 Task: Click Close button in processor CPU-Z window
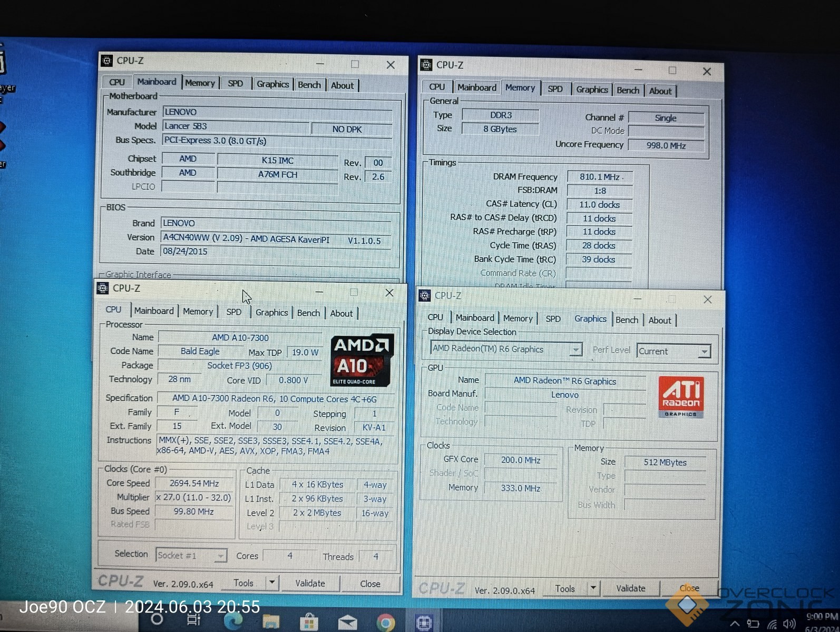tap(370, 584)
